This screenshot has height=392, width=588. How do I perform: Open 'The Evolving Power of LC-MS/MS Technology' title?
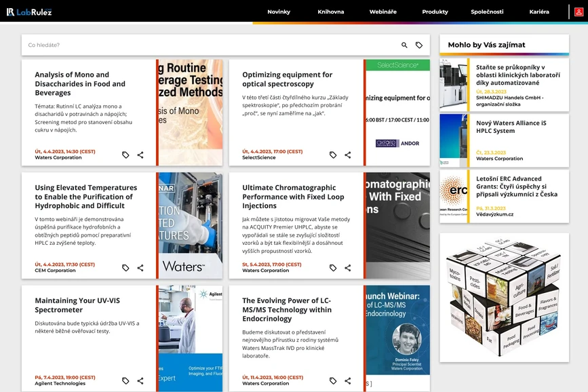pos(287,309)
